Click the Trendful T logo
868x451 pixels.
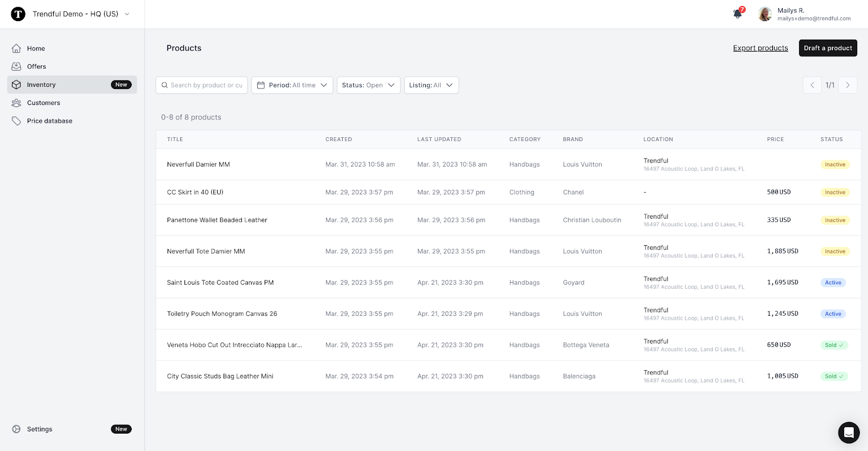coord(18,14)
